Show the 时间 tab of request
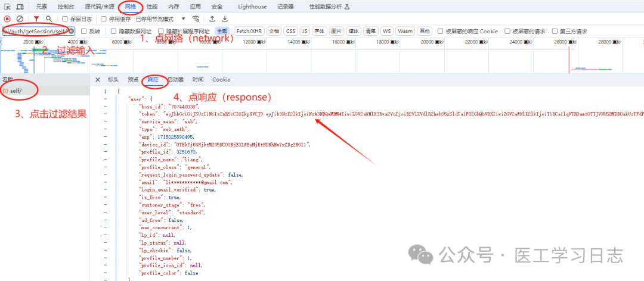The image size is (644, 281). click(198, 80)
